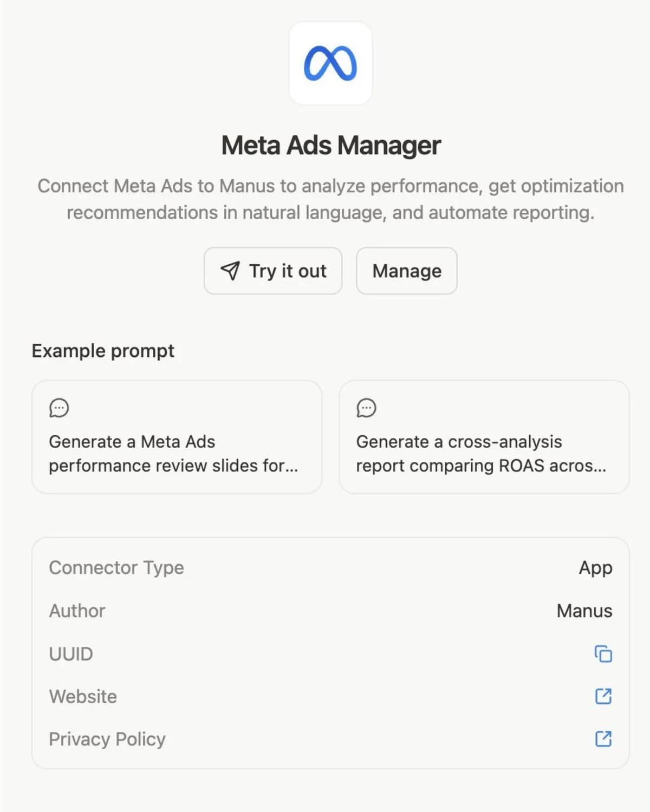Select the Meta Ads performance review prompt card

tap(177, 436)
